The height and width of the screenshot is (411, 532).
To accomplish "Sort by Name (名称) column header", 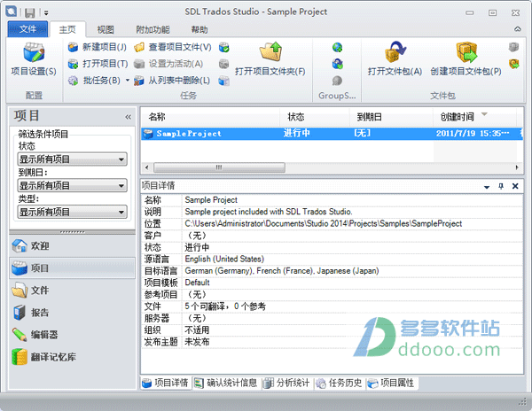I will [210, 117].
